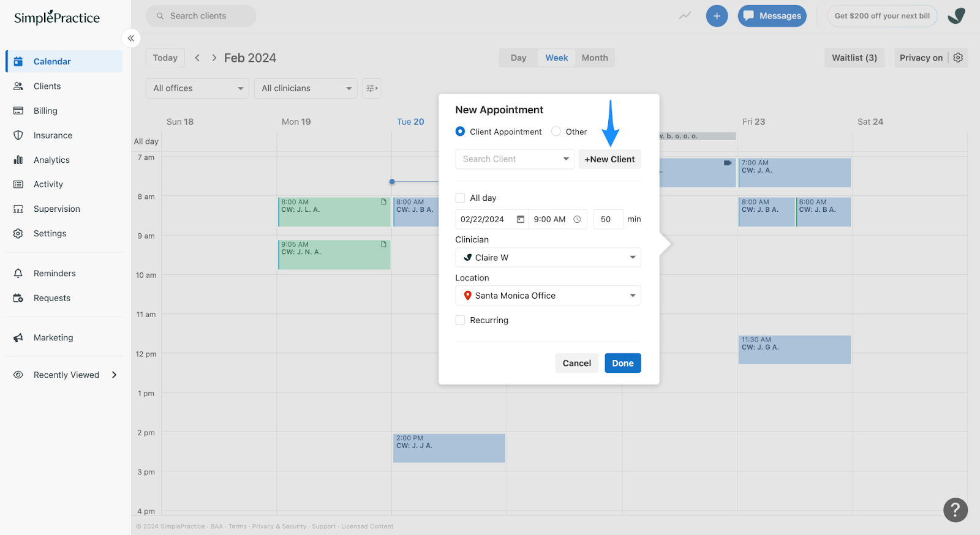Collapse the sidebar with the chevron
Viewport: 980px width, 535px height.
pos(130,38)
